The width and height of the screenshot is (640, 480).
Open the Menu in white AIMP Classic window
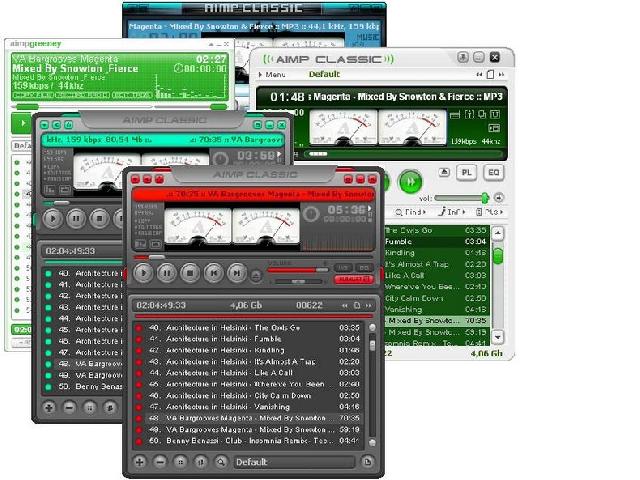click(x=273, y=75)
